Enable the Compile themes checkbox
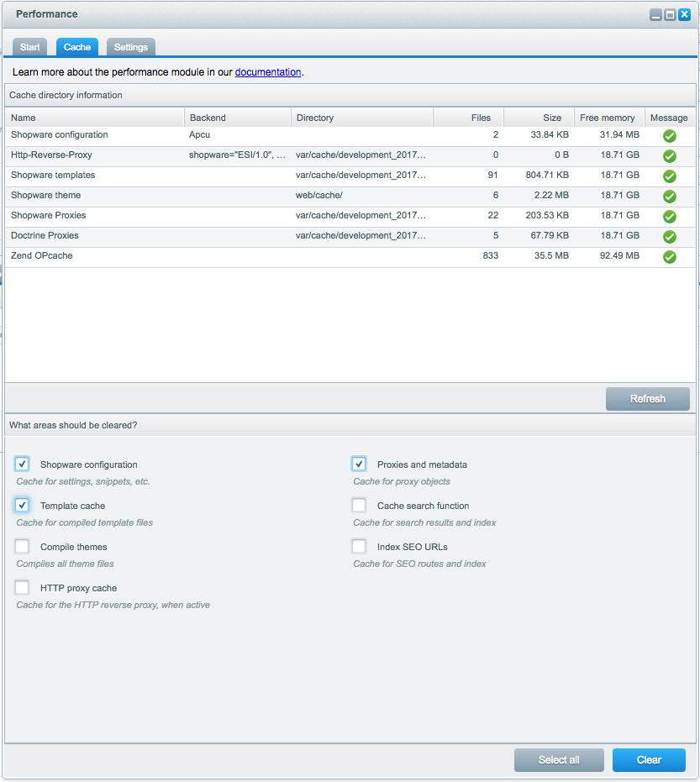The width and height of the screenshot is (700, 782). tap(22, 547)
